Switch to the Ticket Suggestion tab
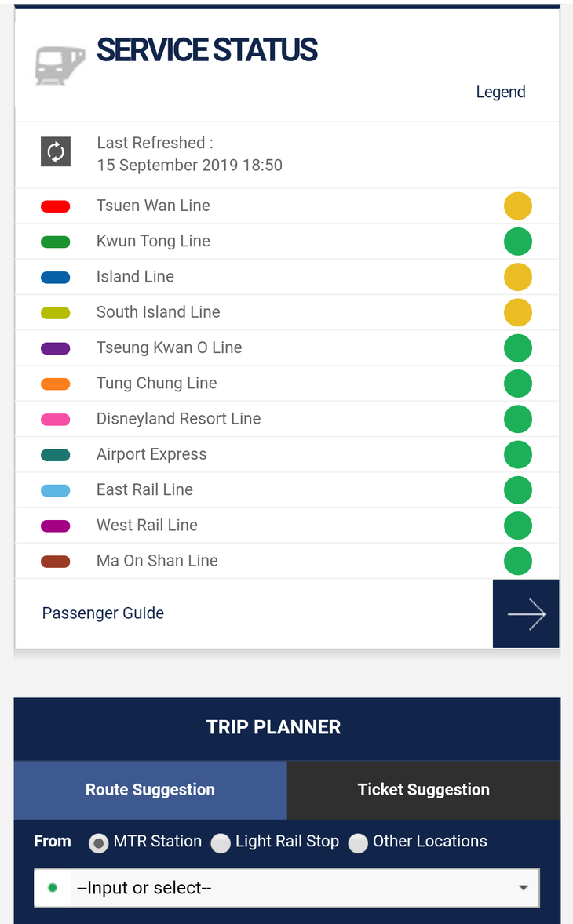Image resolution: width=573 pixels, height=924 pixels. click(424, 790)
